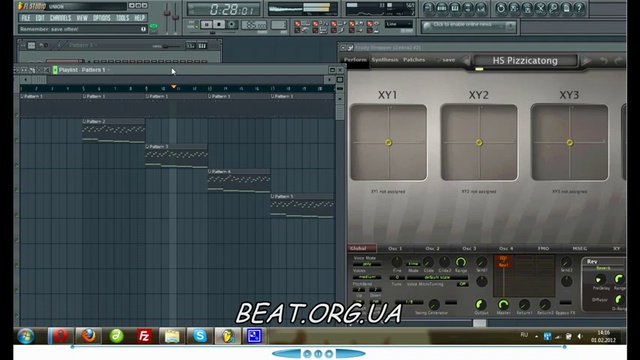The width and height of the screenshot is (640, 360).
Task: Click the Zebra2 undo arrow
Action: click(x=604, y=61)
